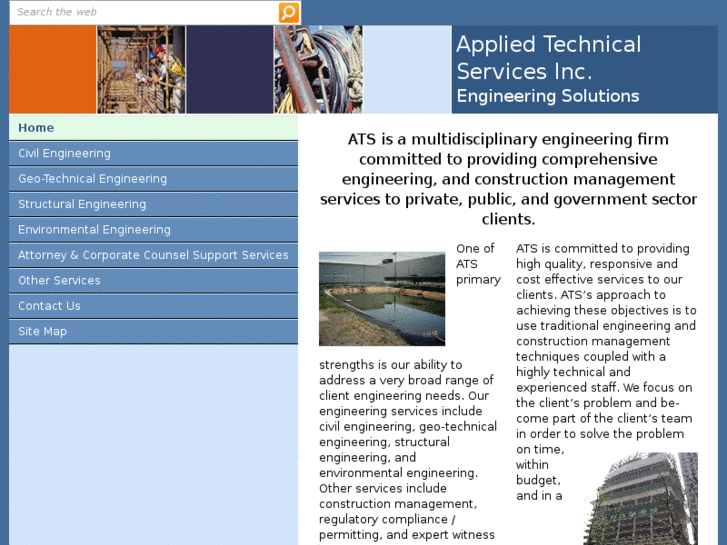Click the coiled cables banner image

pos(319,70)
